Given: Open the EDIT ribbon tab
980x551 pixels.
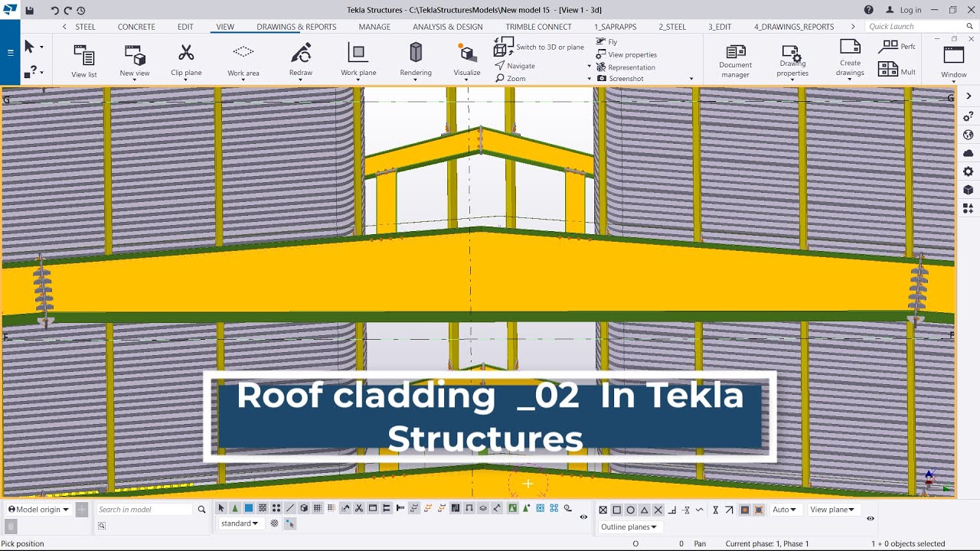Looking at the screenshot, I should pyautogui.click(x=185, y=27).
